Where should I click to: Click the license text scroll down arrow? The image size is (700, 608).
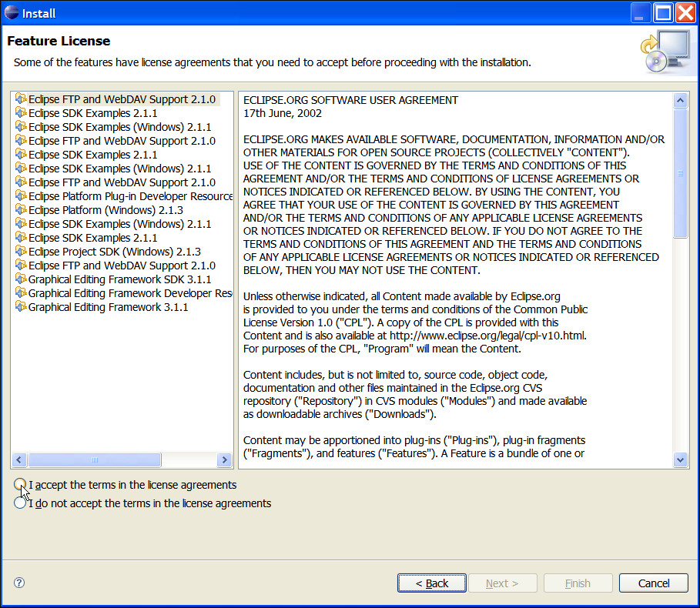click(680, 459)
